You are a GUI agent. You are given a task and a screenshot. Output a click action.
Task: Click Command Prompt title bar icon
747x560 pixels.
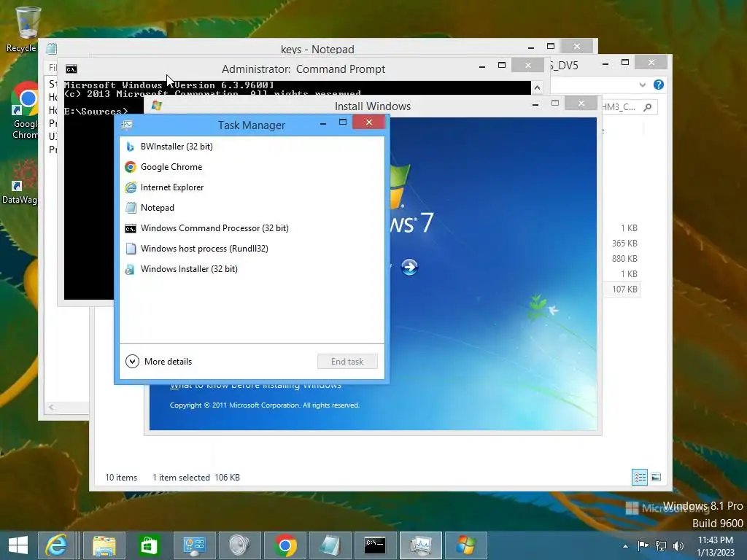point(71,69)
